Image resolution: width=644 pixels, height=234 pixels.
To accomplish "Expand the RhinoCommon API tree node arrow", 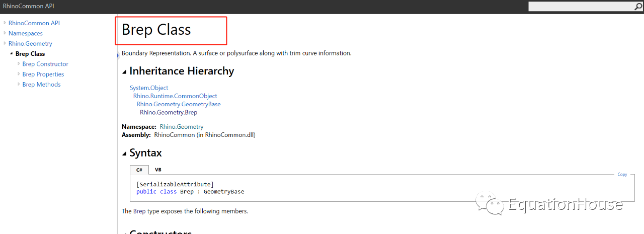I will [x=5, y=23].
